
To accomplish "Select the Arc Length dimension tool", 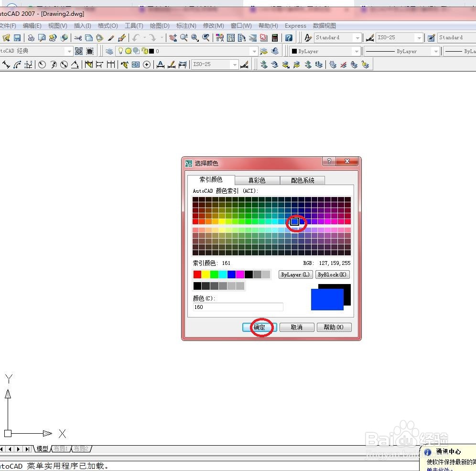I will [x=17, y=65].
